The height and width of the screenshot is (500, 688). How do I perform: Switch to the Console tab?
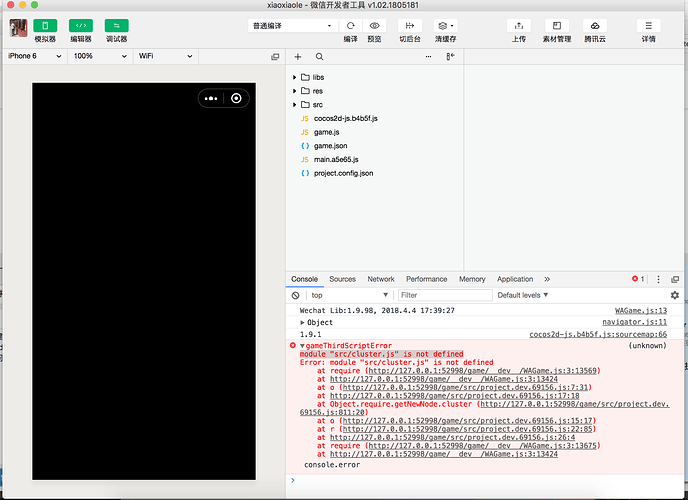coord(304,279)
